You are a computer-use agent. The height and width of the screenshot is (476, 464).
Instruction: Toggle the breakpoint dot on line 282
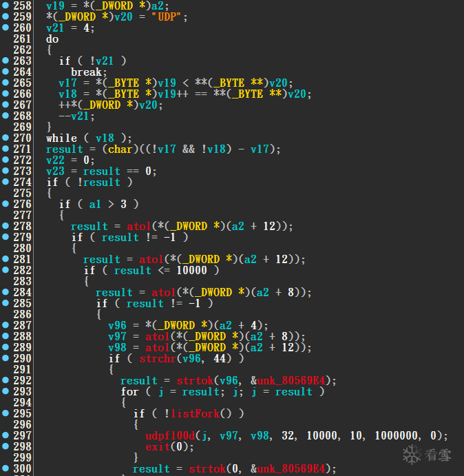point(5,270)
